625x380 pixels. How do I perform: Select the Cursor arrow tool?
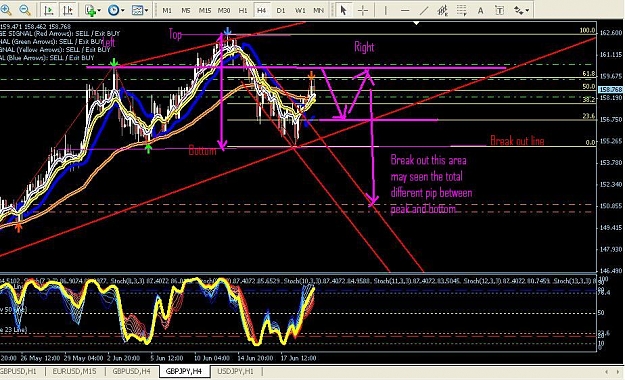coord(343,10)
